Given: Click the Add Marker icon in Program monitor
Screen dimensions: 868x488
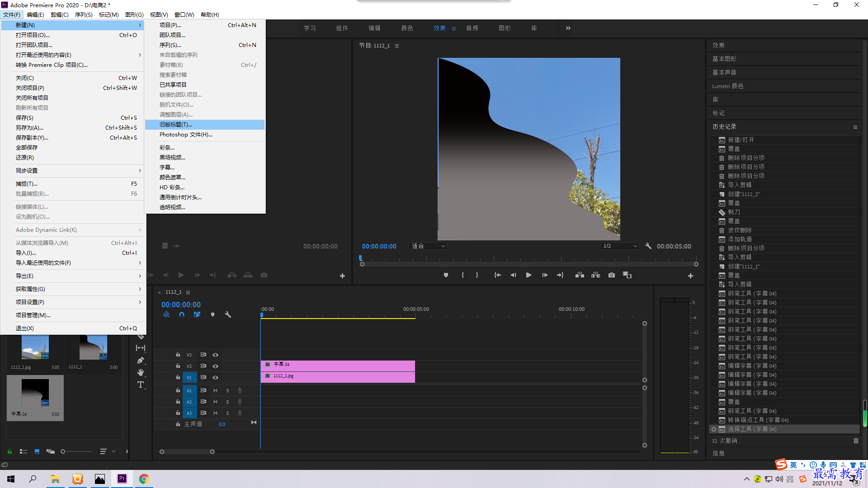Looking at the screenshot, I should (446, 275).
